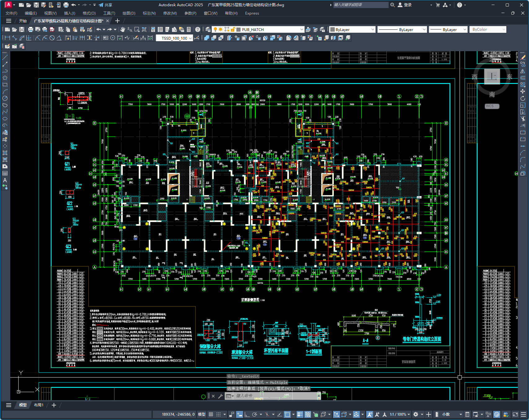The height and width of the screenshot is (420, 529).
Task: Click the Cut icon in standard toolbar
Action: click(x=61, y=29)
